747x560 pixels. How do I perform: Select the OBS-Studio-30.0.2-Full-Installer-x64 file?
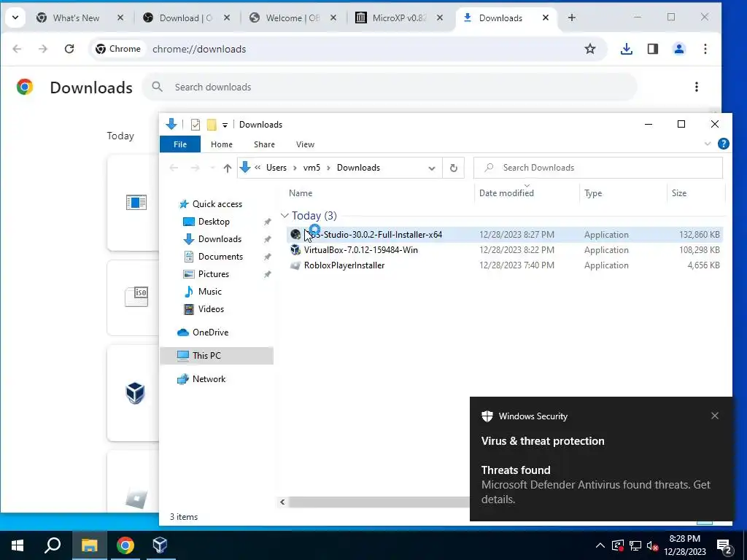click(x=505, y=234)
